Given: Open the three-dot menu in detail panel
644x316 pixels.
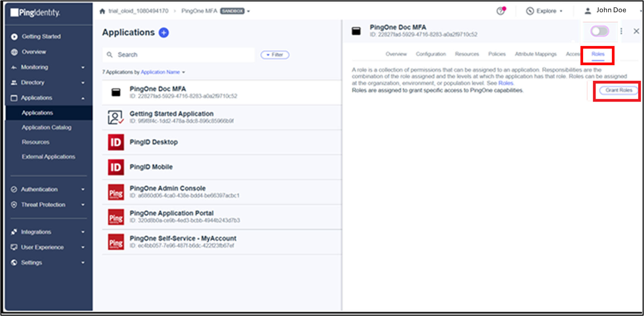Looking at the screenshot, I should tap(621, 31).
